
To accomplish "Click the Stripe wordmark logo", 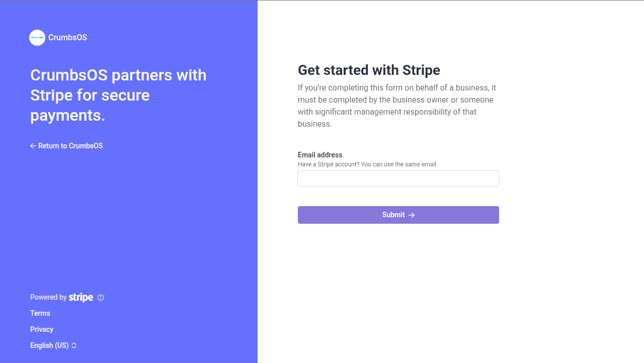I will pyautogui.click(x=81, y=298).
